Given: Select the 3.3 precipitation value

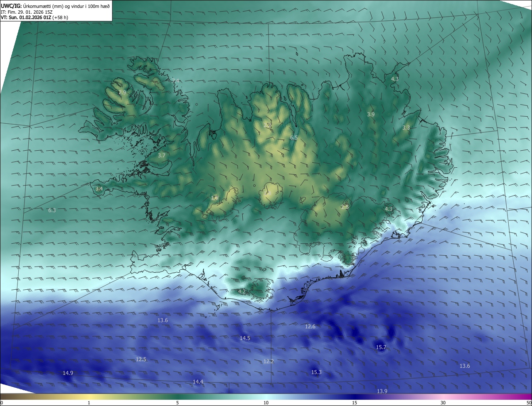Looking at the screenshot, I should pos(406,128).
